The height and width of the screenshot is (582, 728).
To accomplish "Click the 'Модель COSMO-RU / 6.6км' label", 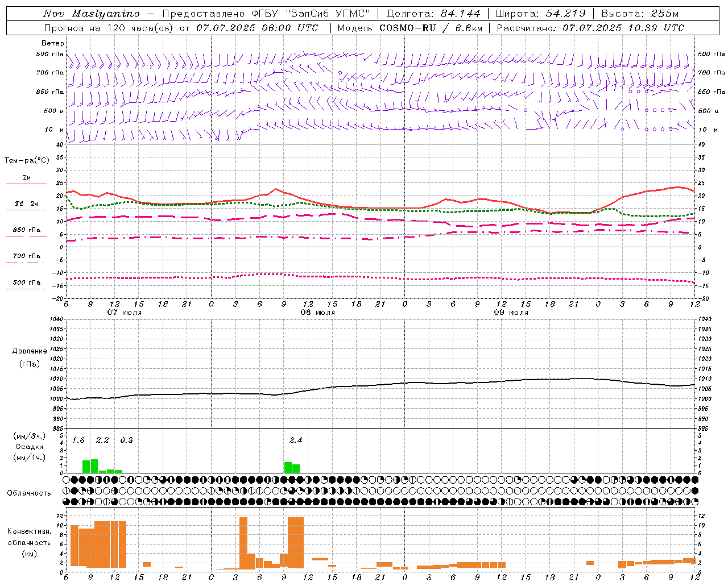I will 410,28.
